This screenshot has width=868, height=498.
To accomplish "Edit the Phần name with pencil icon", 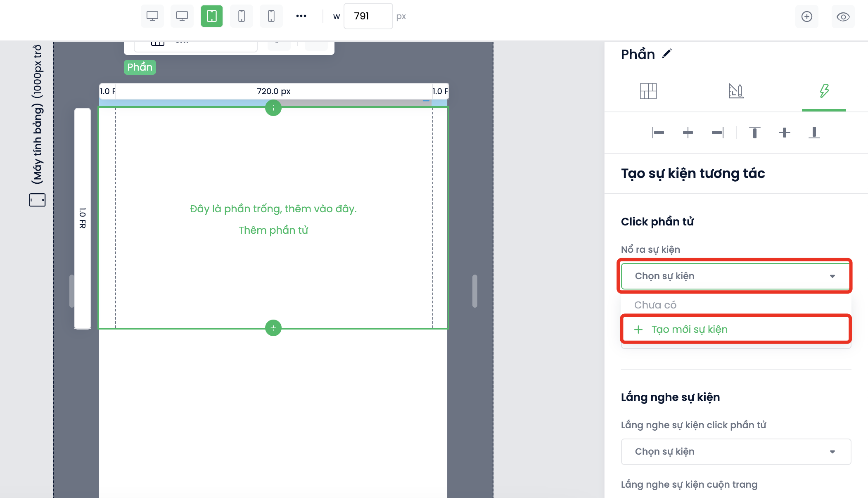I will click(666, 54).
